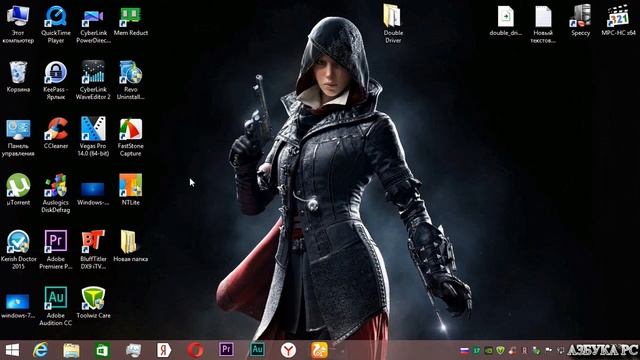The width and height of the screenshot is (640, 360).
Task: Open the Корзина recycle bin icon
Action: click(x=18, y=76)
